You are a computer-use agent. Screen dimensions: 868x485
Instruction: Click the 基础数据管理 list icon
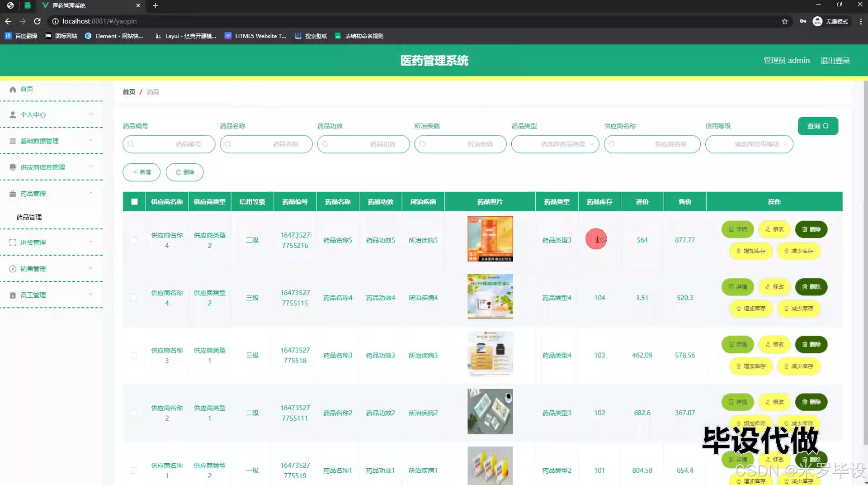point(13,141)
